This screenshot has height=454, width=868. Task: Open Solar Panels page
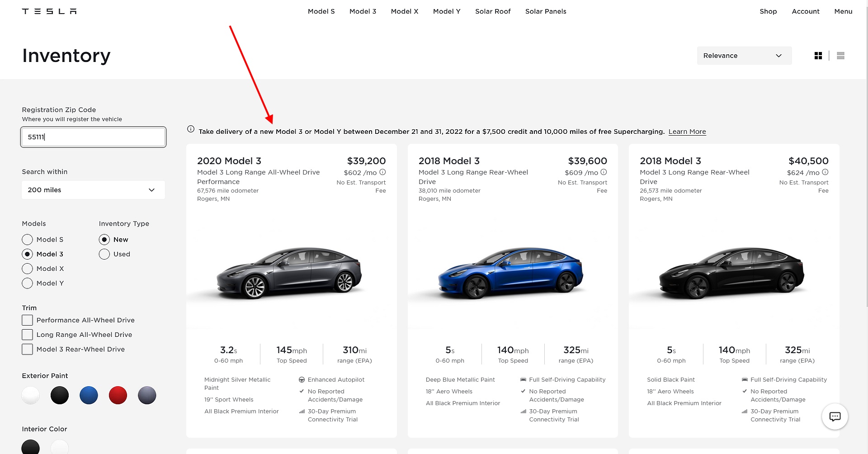[546, 11]
